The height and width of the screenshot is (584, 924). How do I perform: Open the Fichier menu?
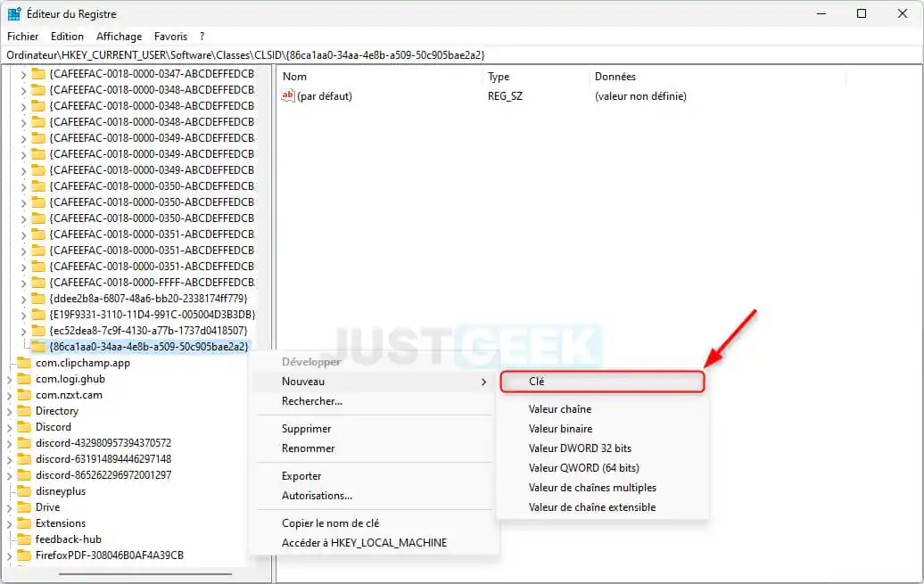[x=22, y=37]
